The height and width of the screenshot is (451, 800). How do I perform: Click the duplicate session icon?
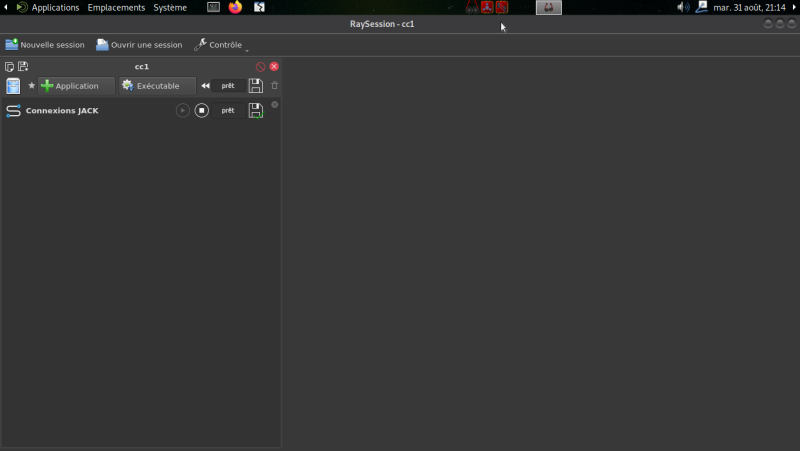(9, 66)
